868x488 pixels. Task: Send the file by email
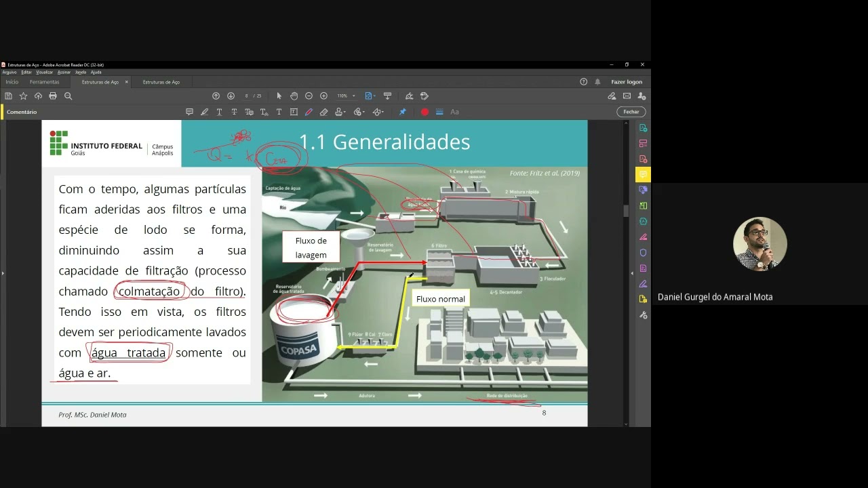pos(627,96)
